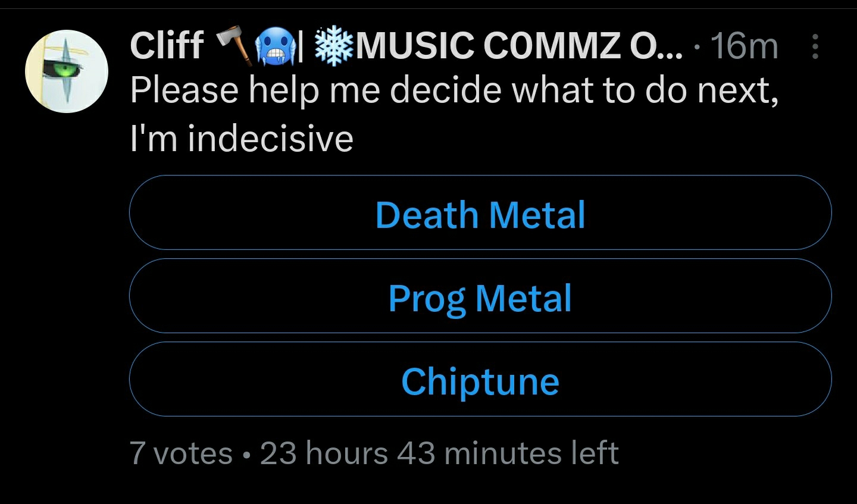Open the tweet via the 16m timestamp
857x504 pixels.
(x=744, y=46)
